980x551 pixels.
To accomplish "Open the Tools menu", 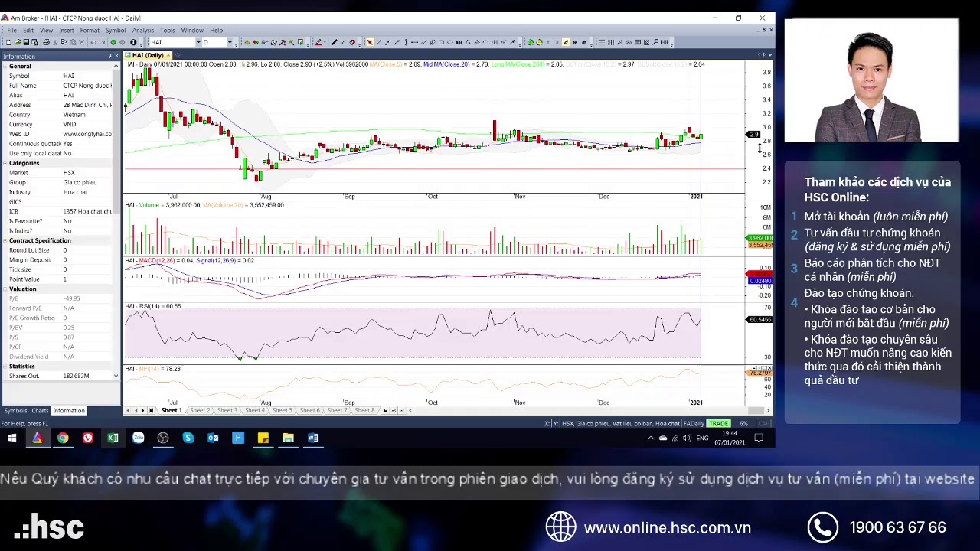I will 168,31.
